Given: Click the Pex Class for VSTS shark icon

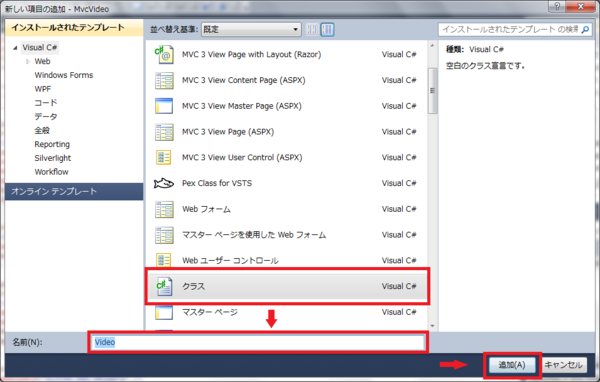Looking at the screenshot, I should (x=164, y=183).
